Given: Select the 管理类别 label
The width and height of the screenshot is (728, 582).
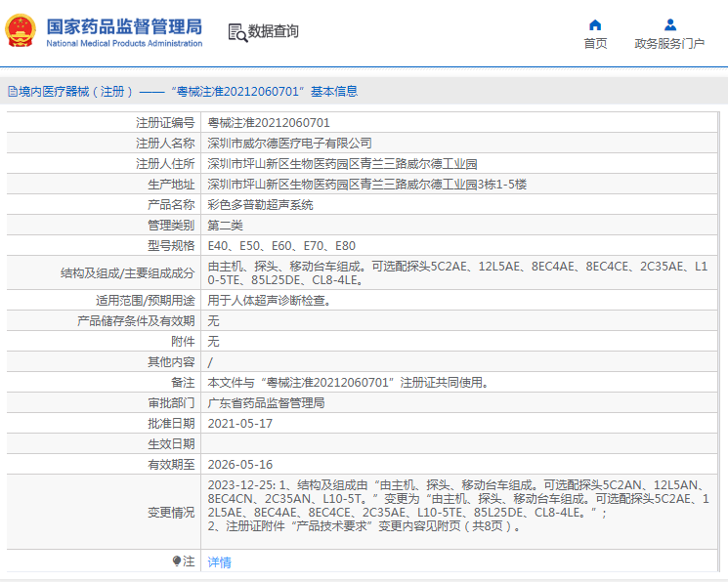Looking at the screenshot, I should pyautogui.click(x=171, y=226).
